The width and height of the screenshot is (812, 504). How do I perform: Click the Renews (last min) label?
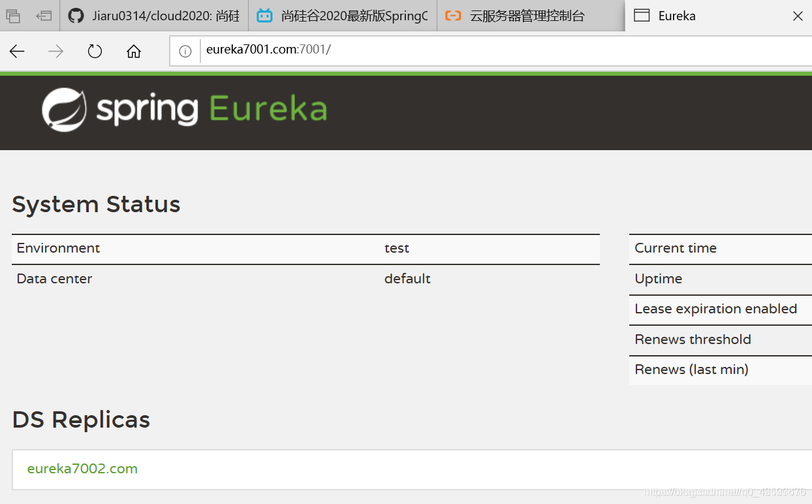click(x=691, y=370)
